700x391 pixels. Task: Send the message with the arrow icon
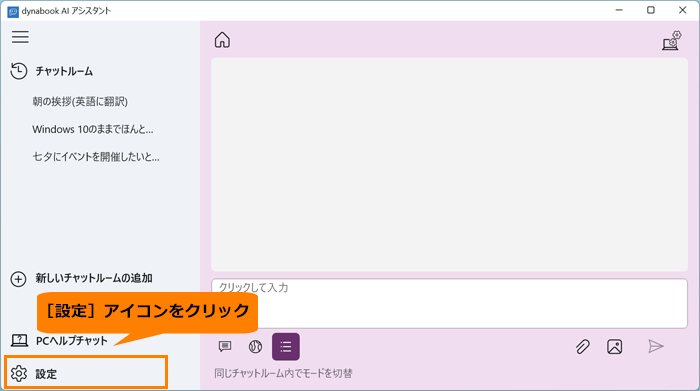tap(656, 346)
